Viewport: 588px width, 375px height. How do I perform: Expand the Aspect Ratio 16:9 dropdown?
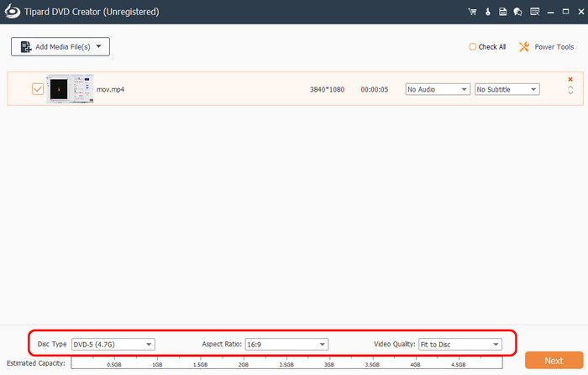click(x=287, y=344)
